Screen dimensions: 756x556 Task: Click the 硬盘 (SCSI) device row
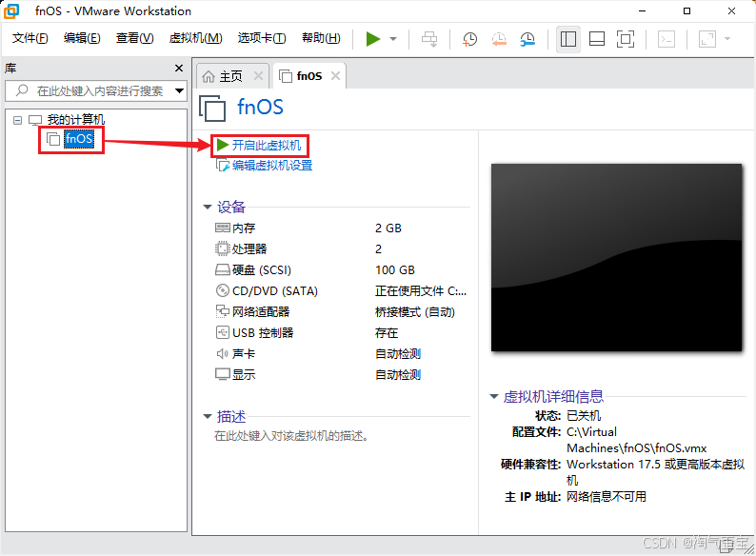tap(341, 270)
